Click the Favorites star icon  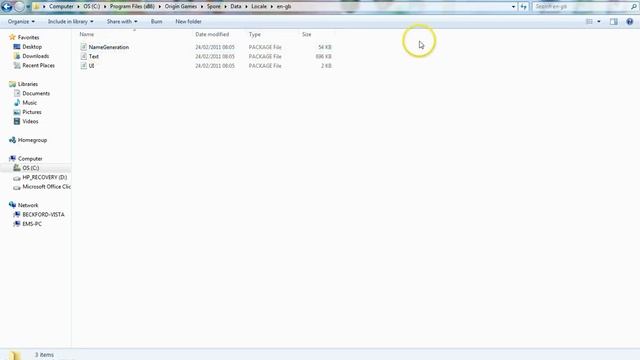[x=12, y=37]
